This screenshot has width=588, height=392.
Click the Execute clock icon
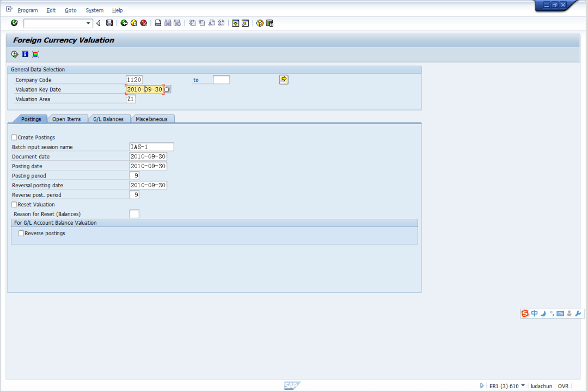pos(15,54)
